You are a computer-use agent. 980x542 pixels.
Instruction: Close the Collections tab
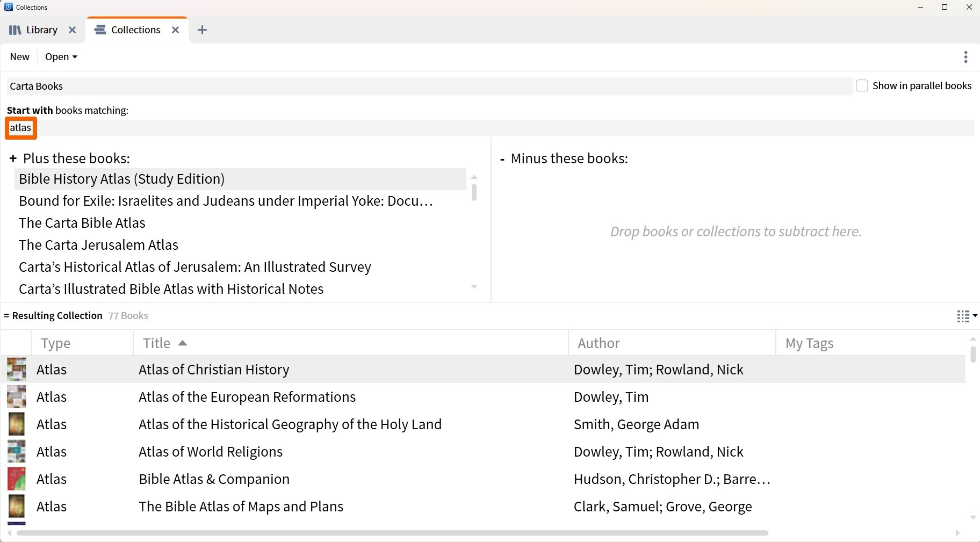click(175, 30)
